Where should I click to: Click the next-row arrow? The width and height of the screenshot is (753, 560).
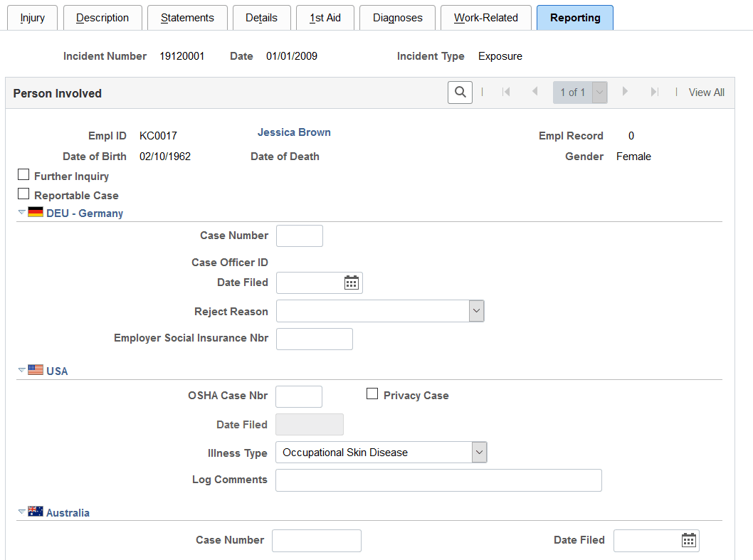point(625,92)
